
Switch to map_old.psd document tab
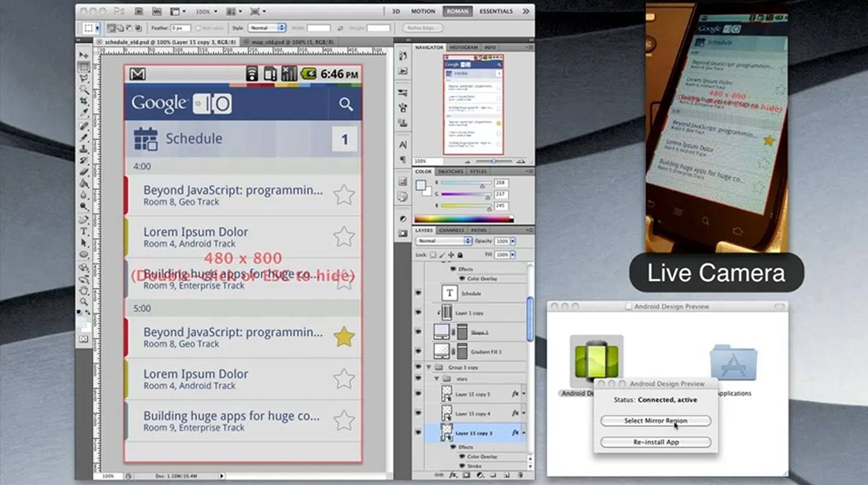tap(292, 42)
